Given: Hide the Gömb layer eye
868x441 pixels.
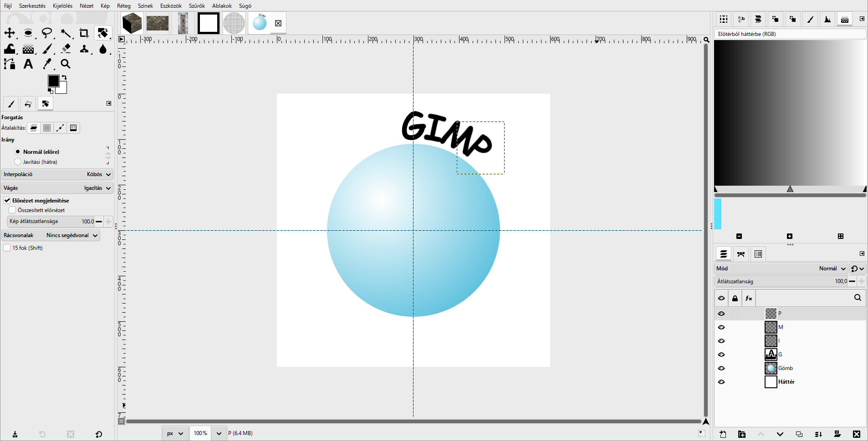Looking at the screenshot, I should pos(721,368).
